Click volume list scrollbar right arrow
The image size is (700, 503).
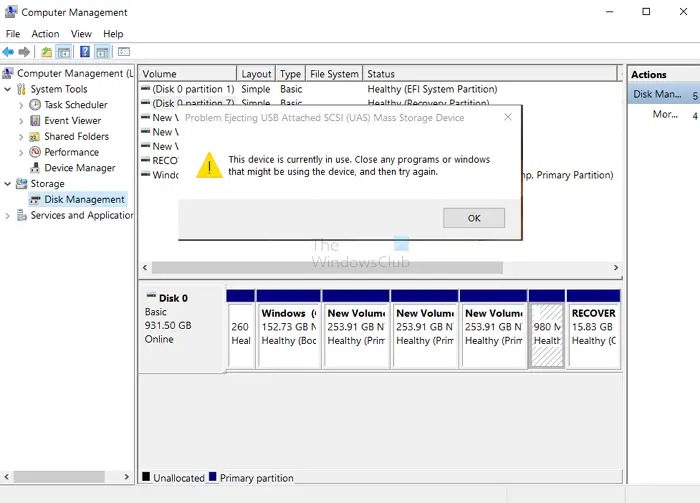point(616,268)
